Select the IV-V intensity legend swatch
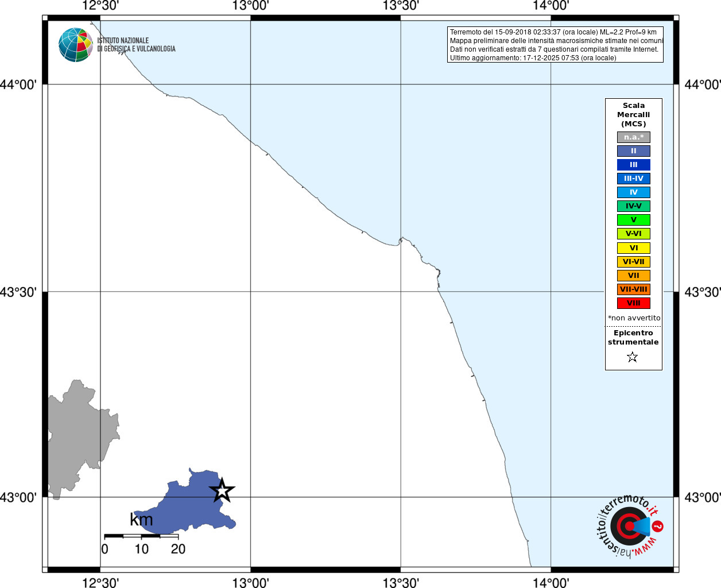This screenshot has width=721, height=588. coord(634,206)
